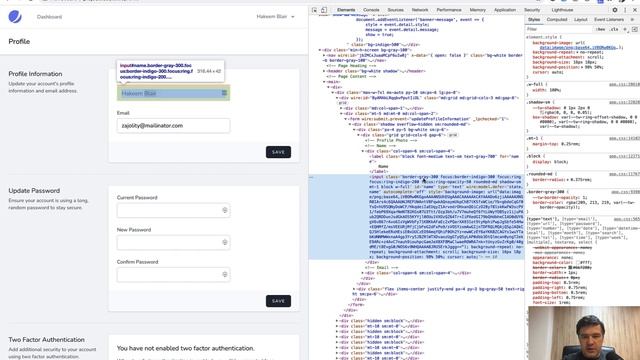
Task: Open the Dashboard link
Action: pyautogui.click(x=49, y=17)
